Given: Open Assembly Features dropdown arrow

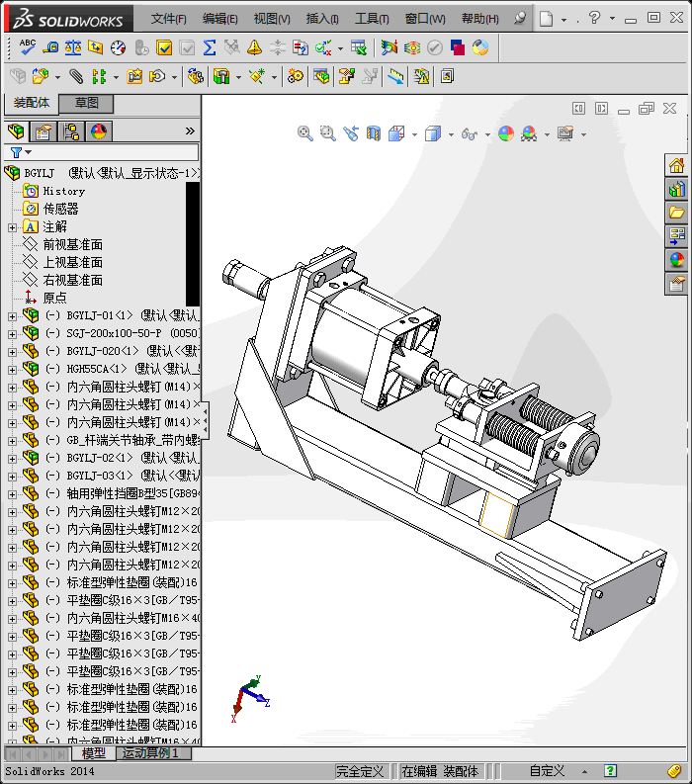Looking at the screenshot, I should (x=238, y=77).
